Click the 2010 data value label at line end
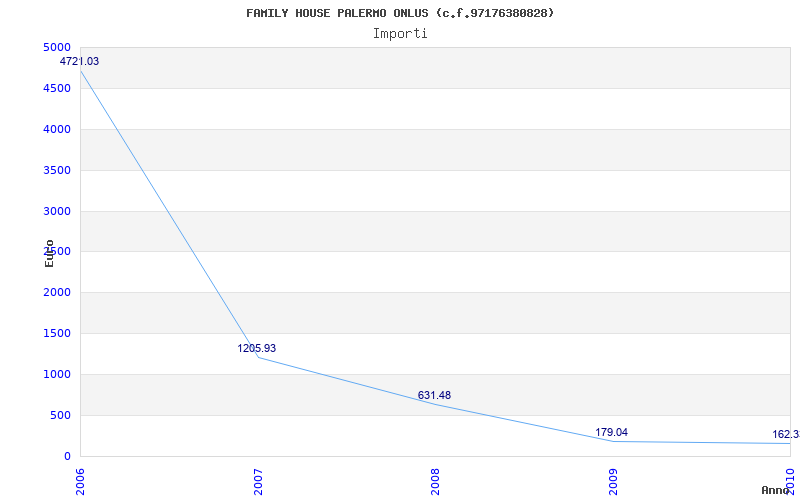 785,435
